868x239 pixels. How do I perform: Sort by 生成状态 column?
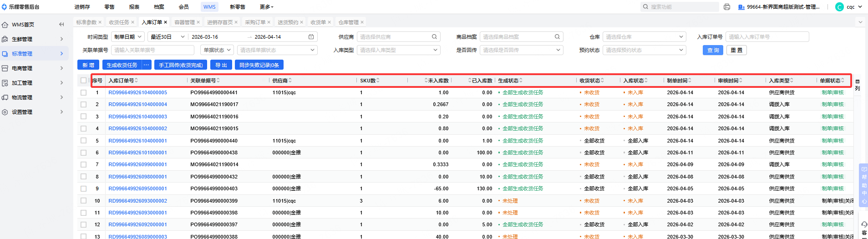pos(521,81)
